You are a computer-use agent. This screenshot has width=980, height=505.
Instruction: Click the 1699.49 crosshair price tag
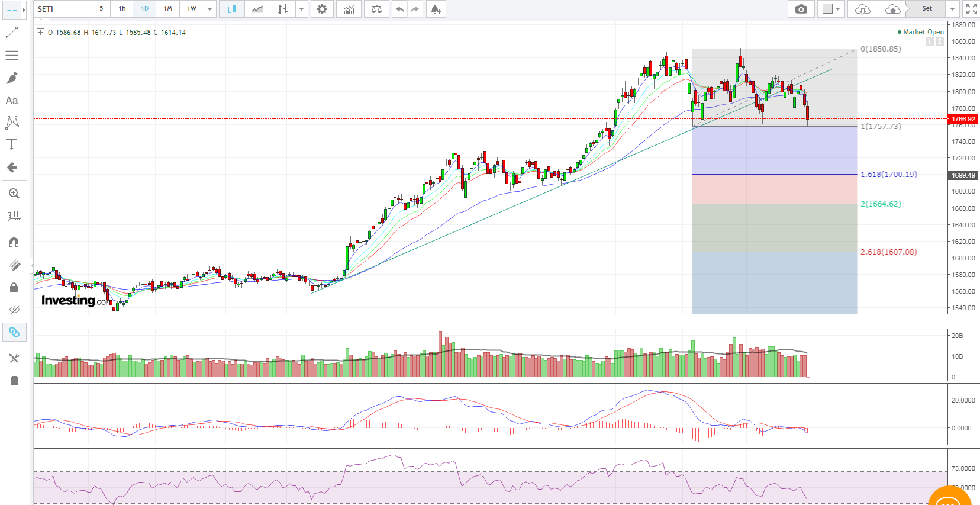pyautogui.click(x=963, y=175)
